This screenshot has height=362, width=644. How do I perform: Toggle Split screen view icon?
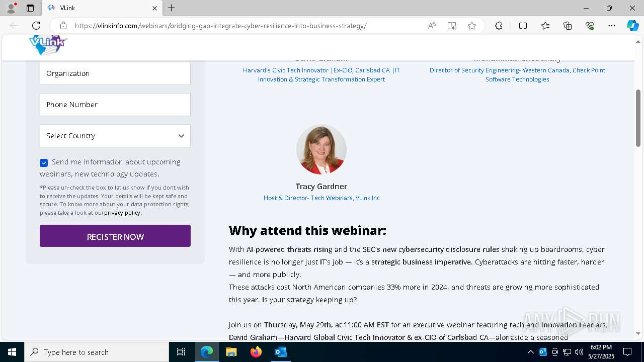point(523,26)
